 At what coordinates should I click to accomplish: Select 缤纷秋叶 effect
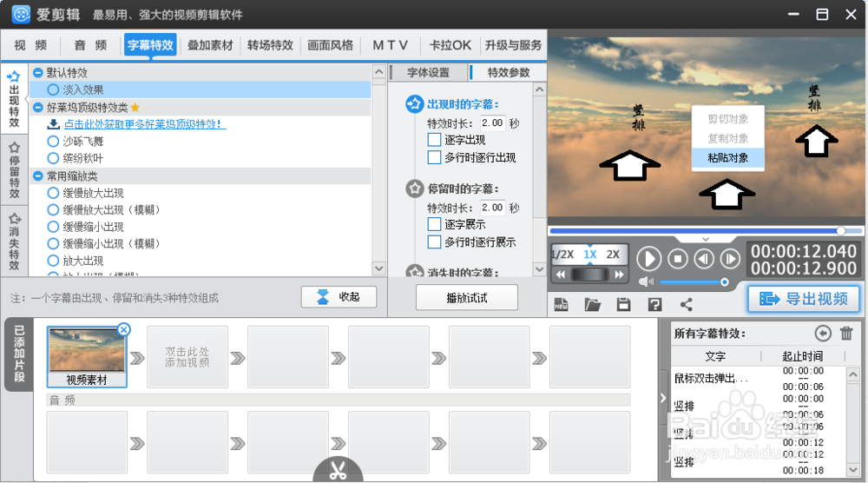(53, 158)
